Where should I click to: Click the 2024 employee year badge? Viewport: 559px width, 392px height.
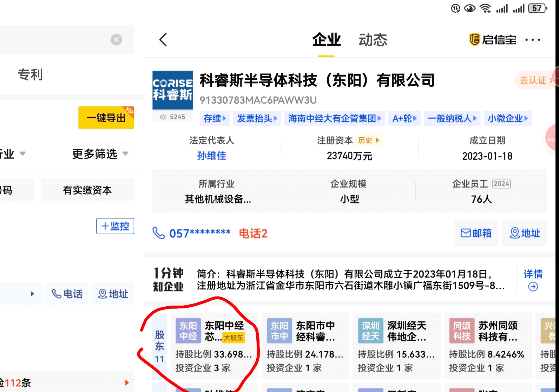click(x=501, y=183)
